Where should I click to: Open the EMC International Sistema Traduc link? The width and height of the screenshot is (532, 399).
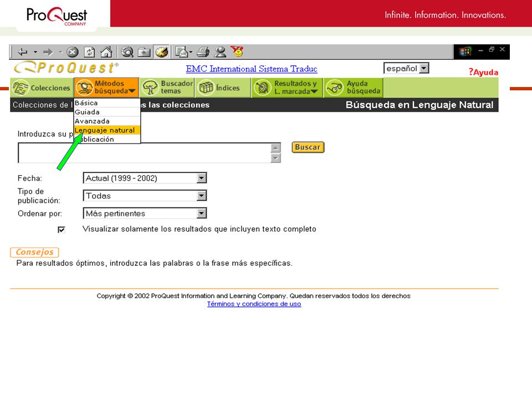(x=252, y=69)
